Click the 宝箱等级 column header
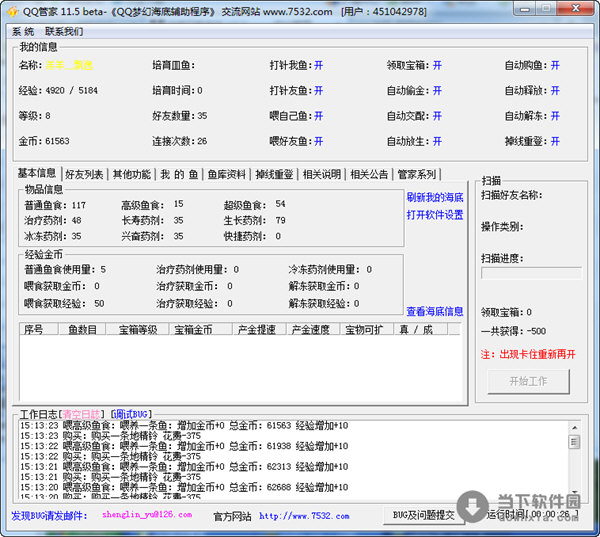The height and width of the screenshot is (537, 600). (137, 329)
